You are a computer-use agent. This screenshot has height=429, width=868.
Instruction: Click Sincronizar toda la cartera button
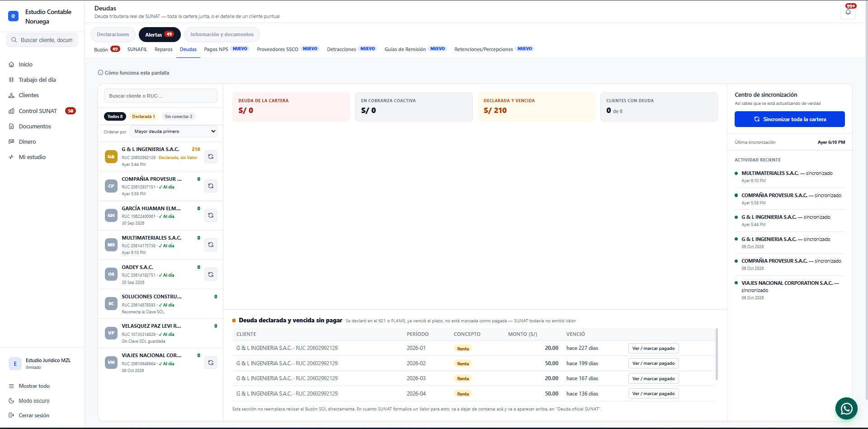789,119
